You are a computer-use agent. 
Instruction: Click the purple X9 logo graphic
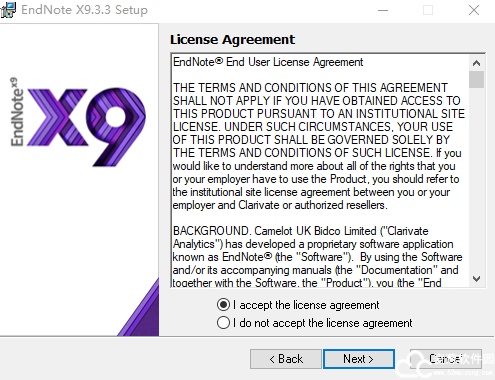[x=87, y=127]
